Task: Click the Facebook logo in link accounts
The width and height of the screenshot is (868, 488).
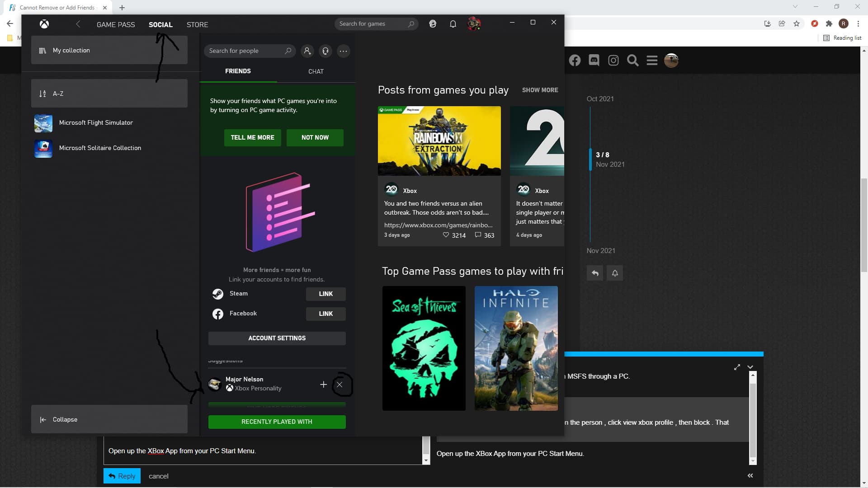Action: [218, 314]
